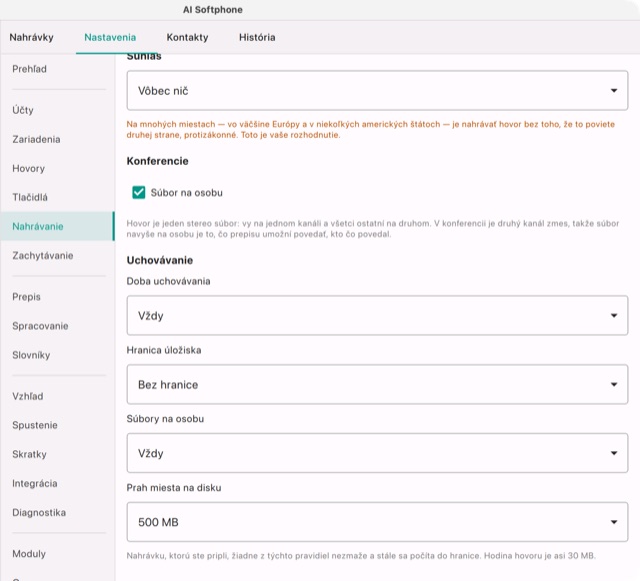Open Účty settings section
640x581 pixels.
[57, 110]
